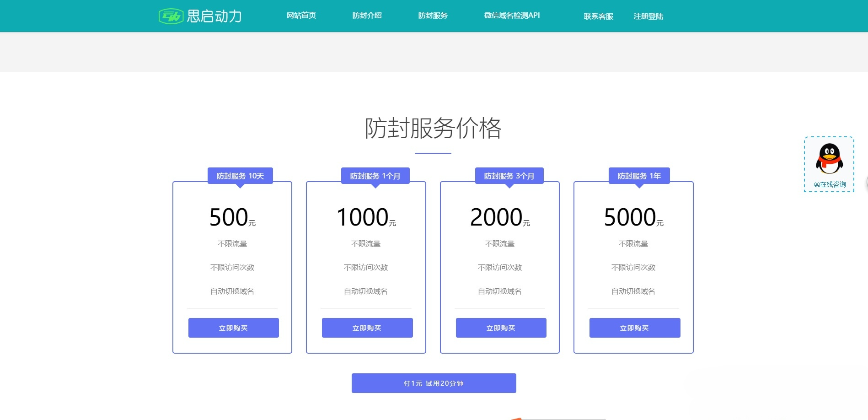868x420 pixels.
Task: Select the 防封服务 10天 ribbon label
Action: 240,175
